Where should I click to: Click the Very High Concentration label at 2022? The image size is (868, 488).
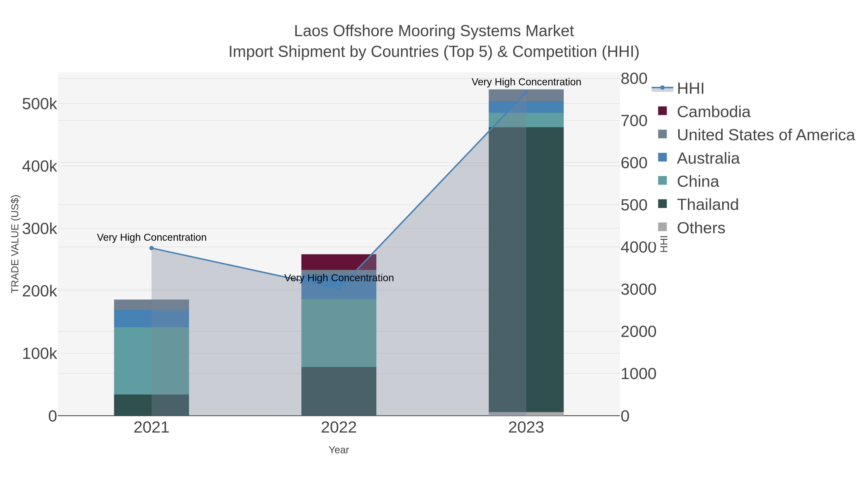coord(339,278)
